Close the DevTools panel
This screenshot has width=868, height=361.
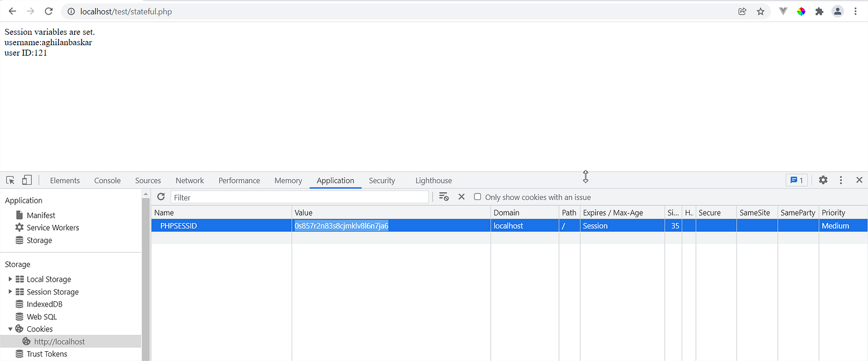click(859, 180)
